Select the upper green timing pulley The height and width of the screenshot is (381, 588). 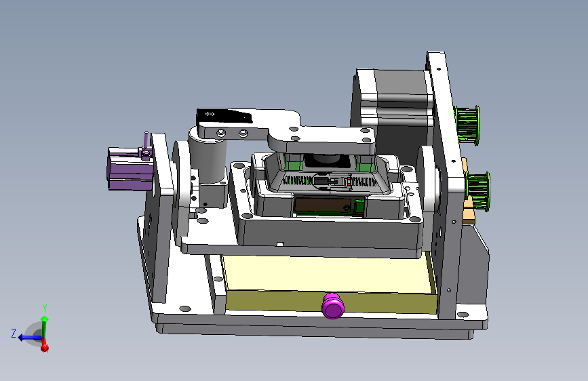pos(467,125)
